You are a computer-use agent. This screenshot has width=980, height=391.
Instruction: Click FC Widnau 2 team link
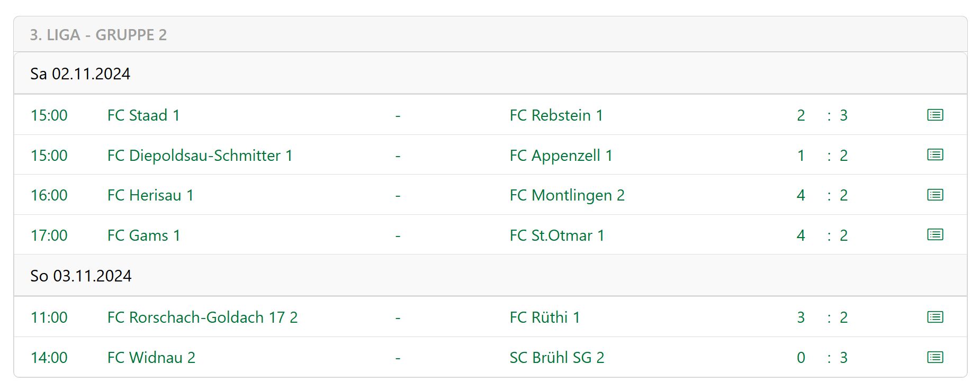[x=151, y=358]
